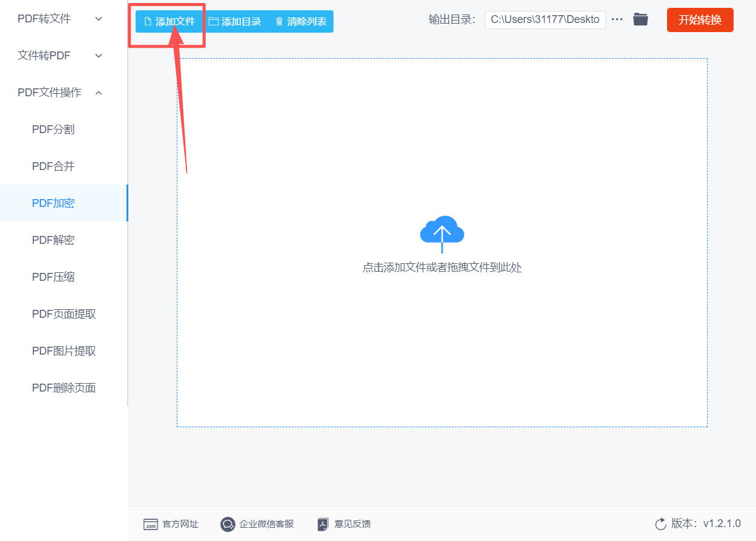The width and height of the screenshot is (756, 541).
Task: Click the 清除列表 button
Action: [300, 22]
